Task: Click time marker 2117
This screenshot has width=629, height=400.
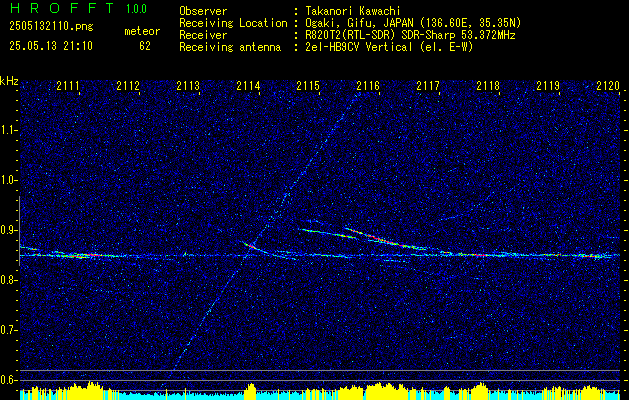Action: pos(428,86)
